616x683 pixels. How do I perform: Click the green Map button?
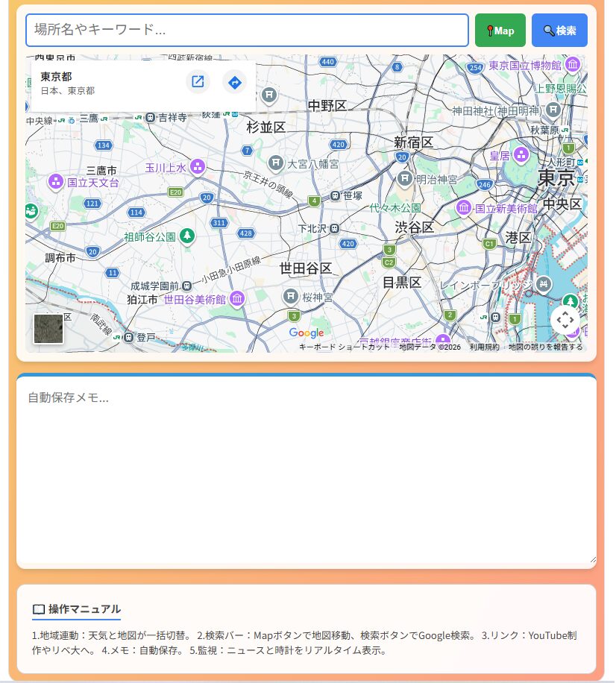click(500, 31)
